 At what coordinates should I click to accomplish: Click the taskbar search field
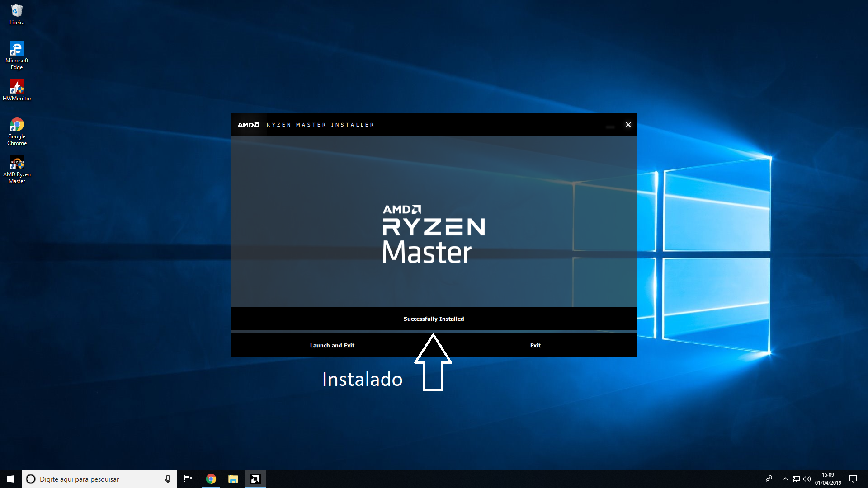tap(99, 479)
